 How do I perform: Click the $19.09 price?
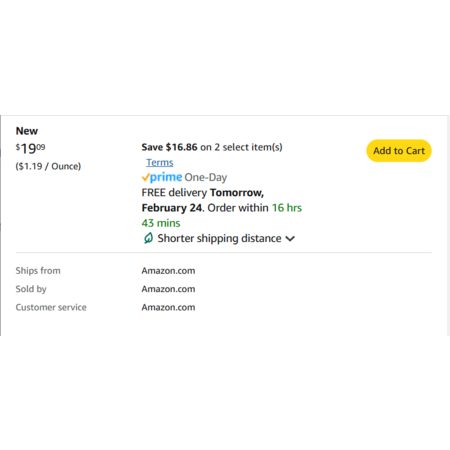pyautogui.click(x=30, y=148)
